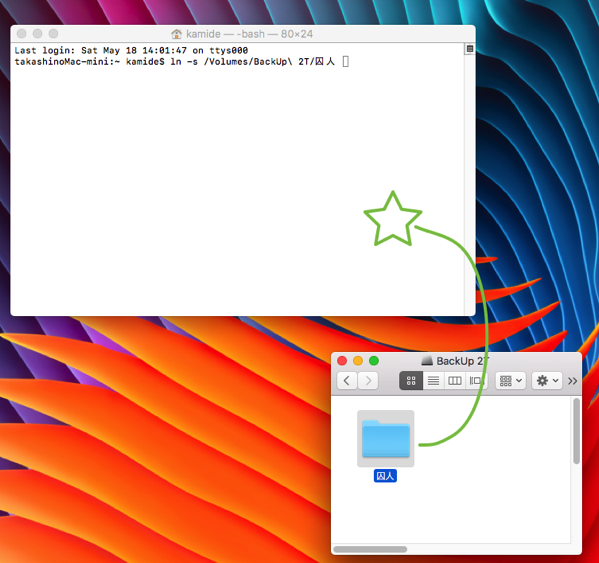Click the Terminal alternate screen icon

pos(470,49)
